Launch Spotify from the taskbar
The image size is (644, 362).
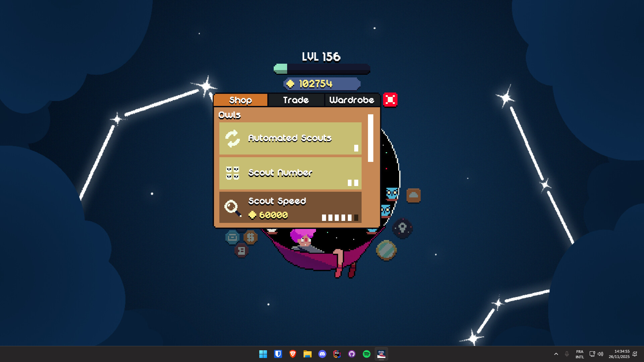366,354
